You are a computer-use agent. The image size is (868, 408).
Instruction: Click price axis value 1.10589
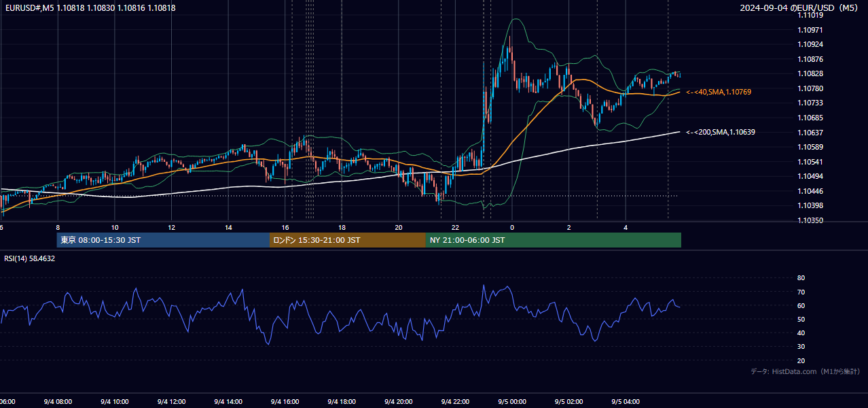coord(810,147)
